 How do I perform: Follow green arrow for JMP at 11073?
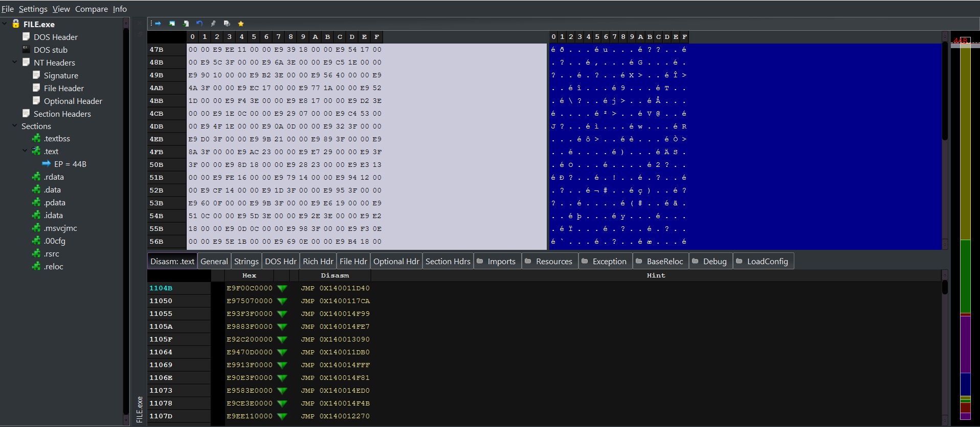tap(282, 391)
